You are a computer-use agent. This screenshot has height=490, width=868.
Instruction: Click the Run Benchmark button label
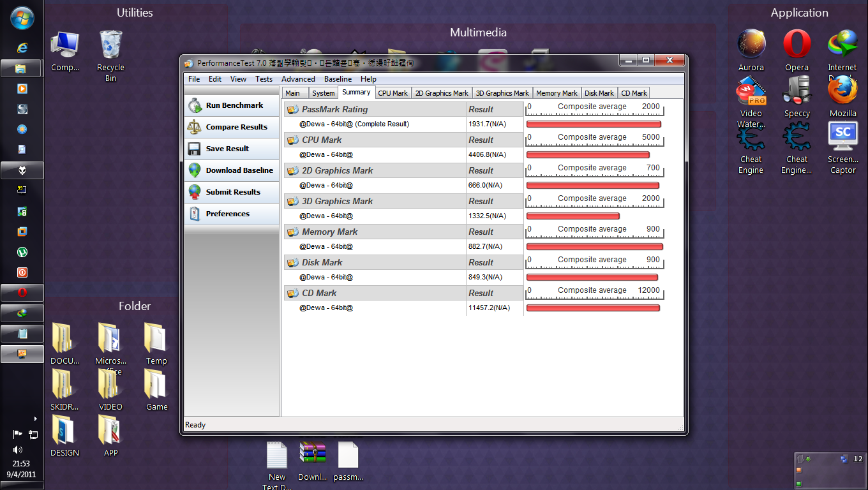tap(234, 105)
